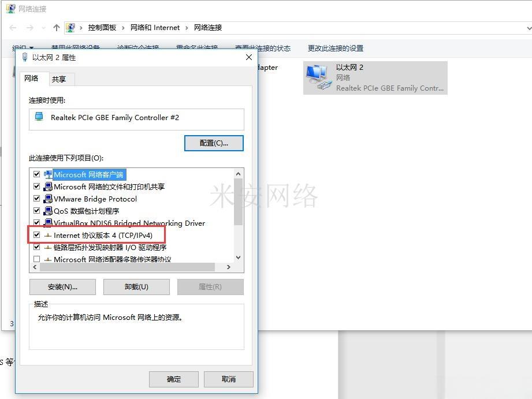Screen dimensions: 532x399
Task: Switch to the 共享 tab
Action: tap(59, 79)
